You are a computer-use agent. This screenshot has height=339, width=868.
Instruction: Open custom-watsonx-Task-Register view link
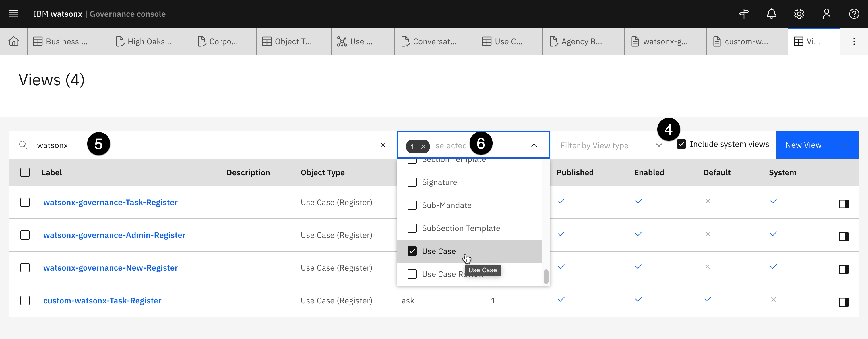coord(102,300)
